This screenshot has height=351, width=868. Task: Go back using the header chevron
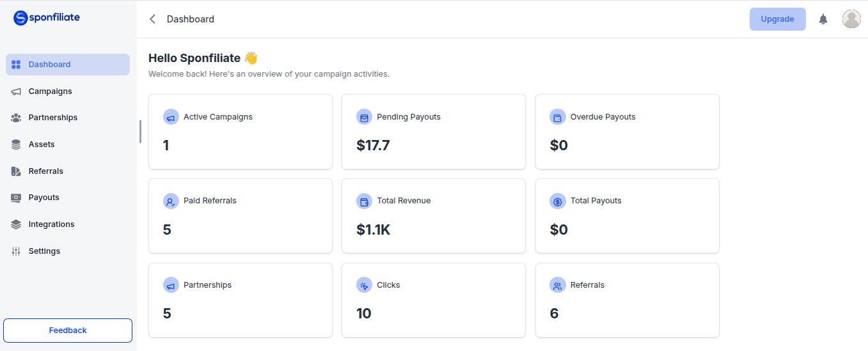[152, 19]
